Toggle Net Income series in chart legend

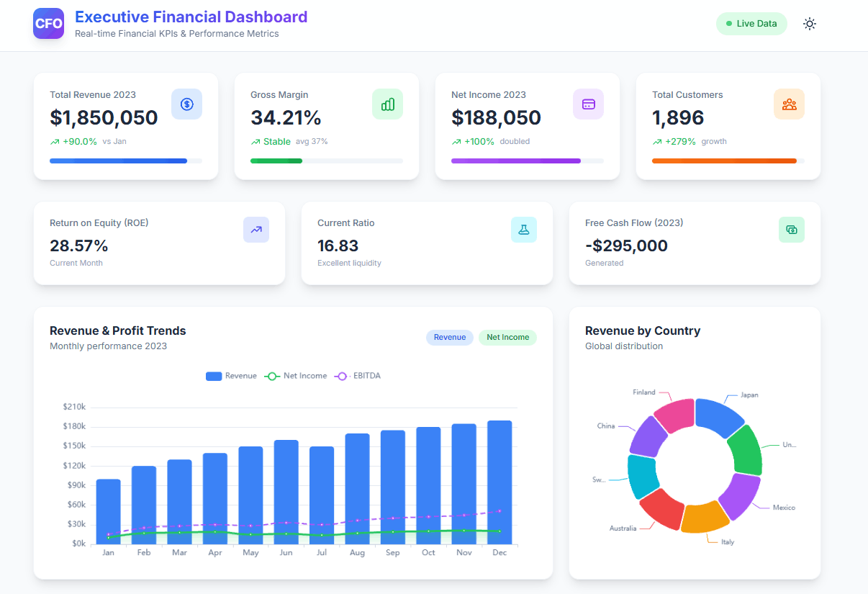coord(296,376)
